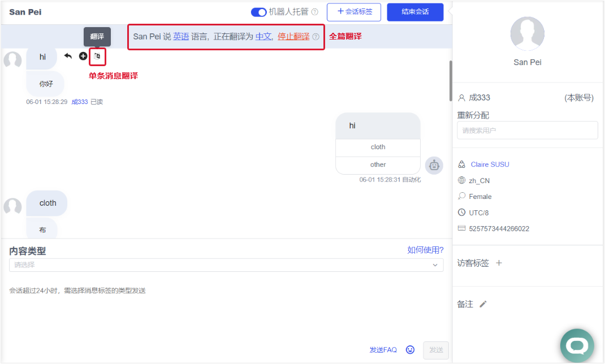The width and height of the screenshot is (605, 364).
Task: Open the emoji picker next to 发送FAQ
Action: 410,349
